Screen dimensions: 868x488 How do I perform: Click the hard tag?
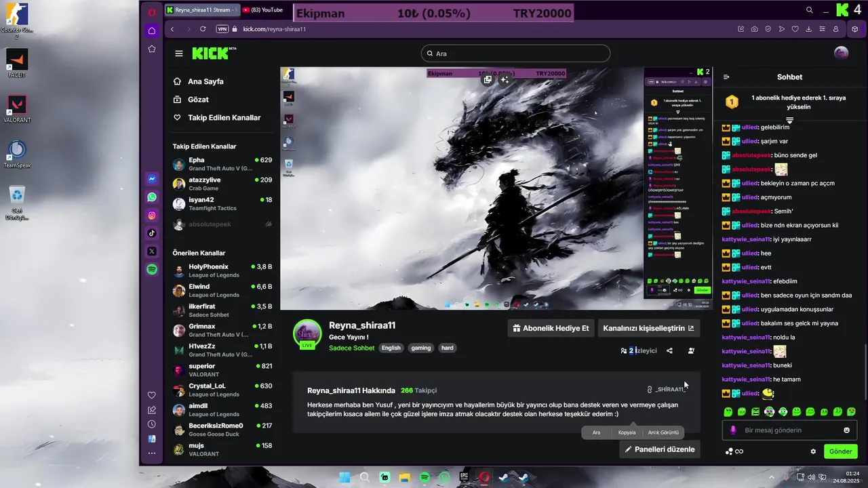click(x=448, y=348)
